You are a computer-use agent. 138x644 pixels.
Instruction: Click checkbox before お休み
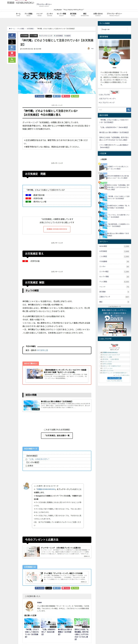[x=27, y=466]
